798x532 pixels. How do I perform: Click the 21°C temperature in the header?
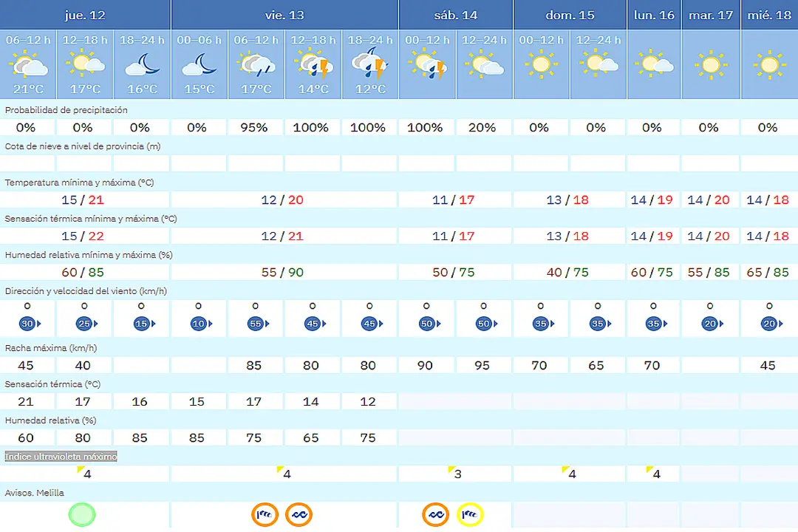click(29, 89)
